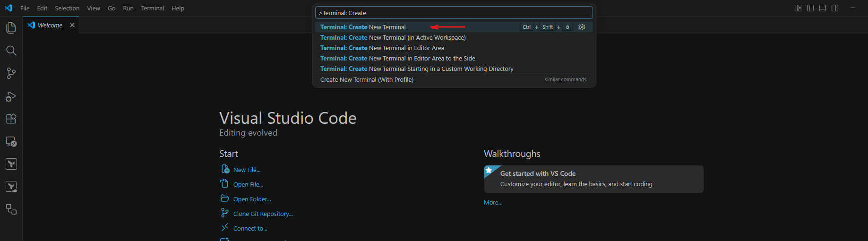Toggle Secondary Side Bar visibility
868x241 pixels.
click(x=835, y=8)
